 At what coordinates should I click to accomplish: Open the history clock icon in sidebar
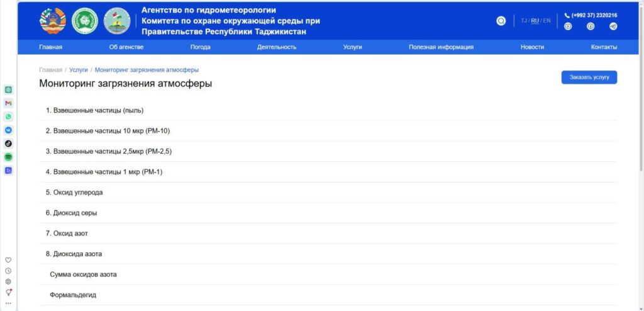pos(8,271)
